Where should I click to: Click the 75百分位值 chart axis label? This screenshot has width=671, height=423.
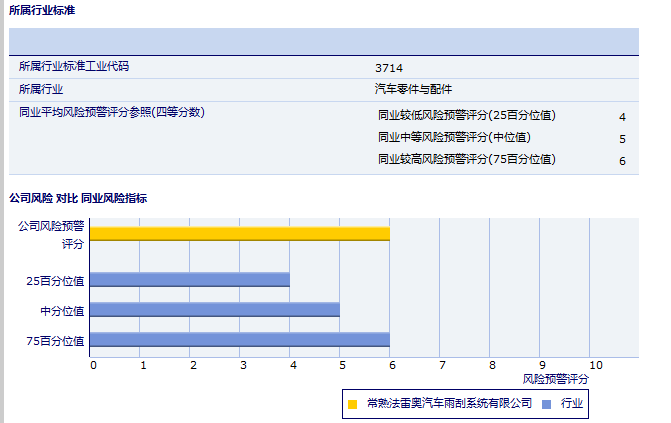click(x=55, y=341)
